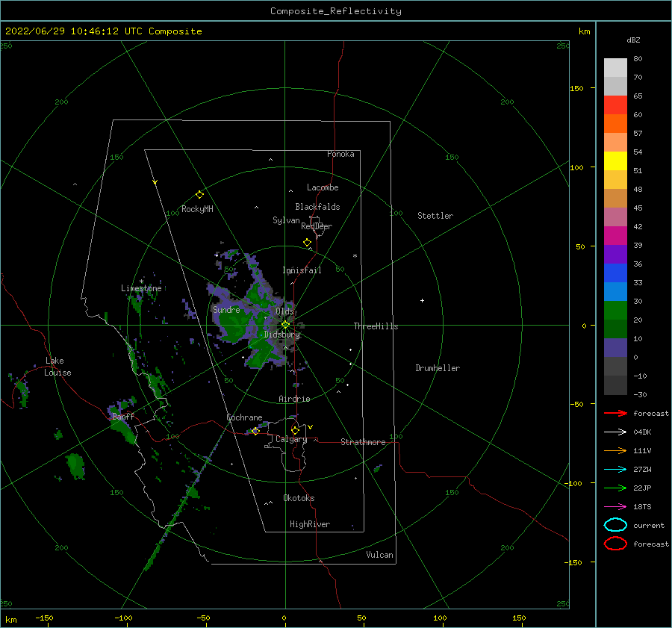Click the 39 dBZ magenta swatch
The image size is (672, 628).
(615, 235)
